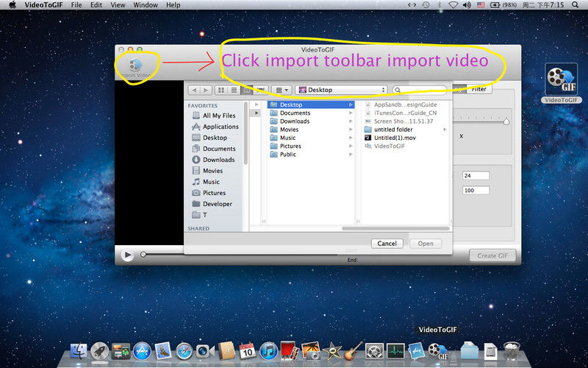Open Finder from the Dock
This screenshot has height=368, width=588.
click(x=79, y=351)
